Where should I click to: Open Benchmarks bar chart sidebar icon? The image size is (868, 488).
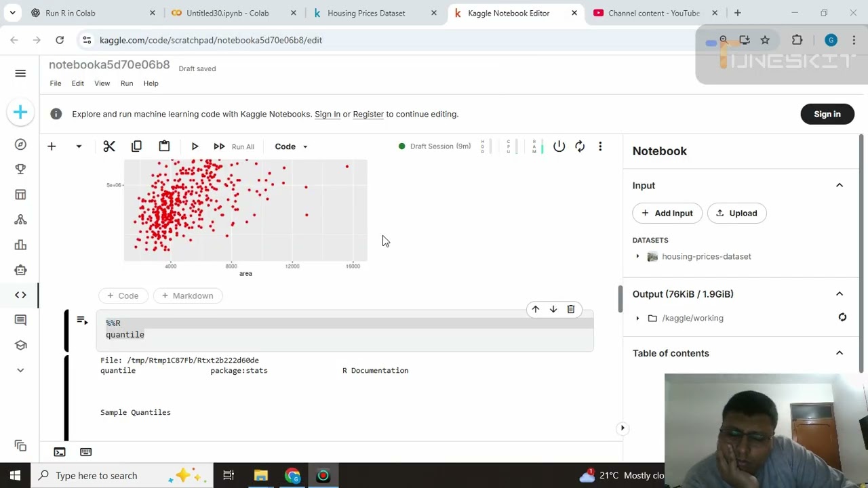pyautogui.click(x=20, y=245)
